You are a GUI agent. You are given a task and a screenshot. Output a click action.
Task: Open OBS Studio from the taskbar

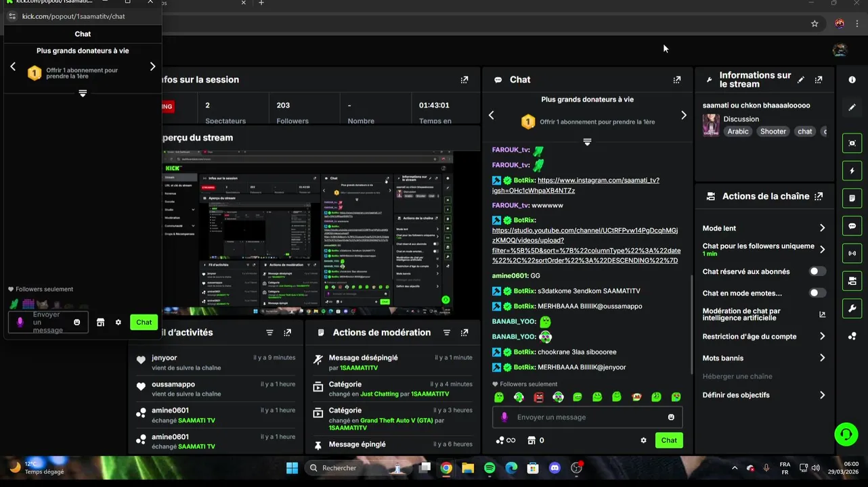(577, 468)
